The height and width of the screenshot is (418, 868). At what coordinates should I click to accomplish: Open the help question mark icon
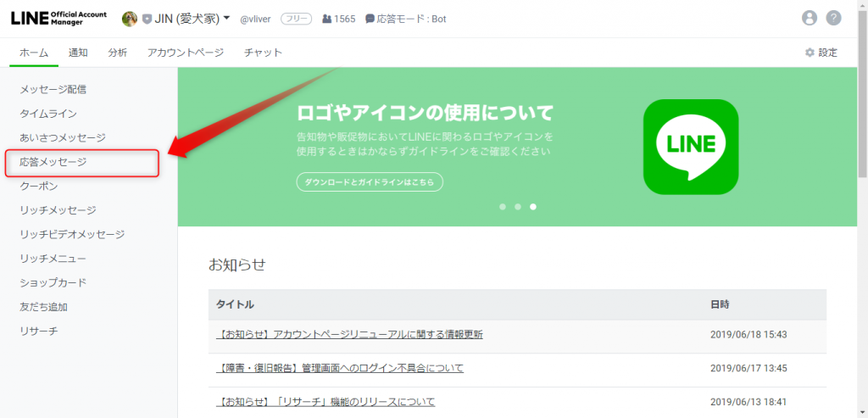tap(834, 18)
